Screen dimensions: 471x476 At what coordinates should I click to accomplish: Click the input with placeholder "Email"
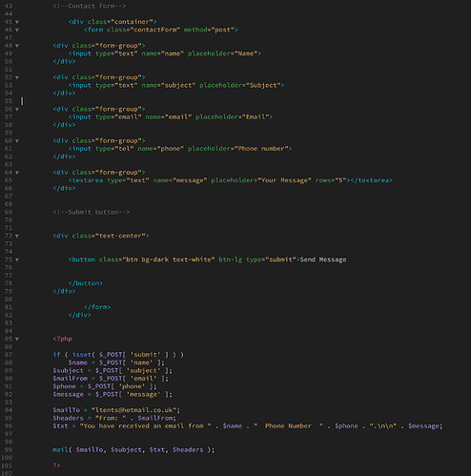[x=171, y=116]
